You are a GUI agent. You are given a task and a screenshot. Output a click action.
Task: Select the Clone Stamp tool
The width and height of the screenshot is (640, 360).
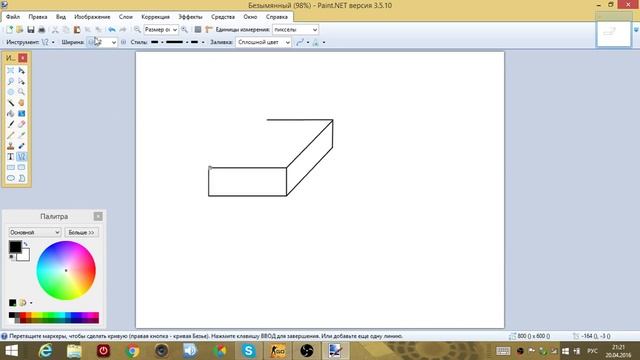[11, 146]
